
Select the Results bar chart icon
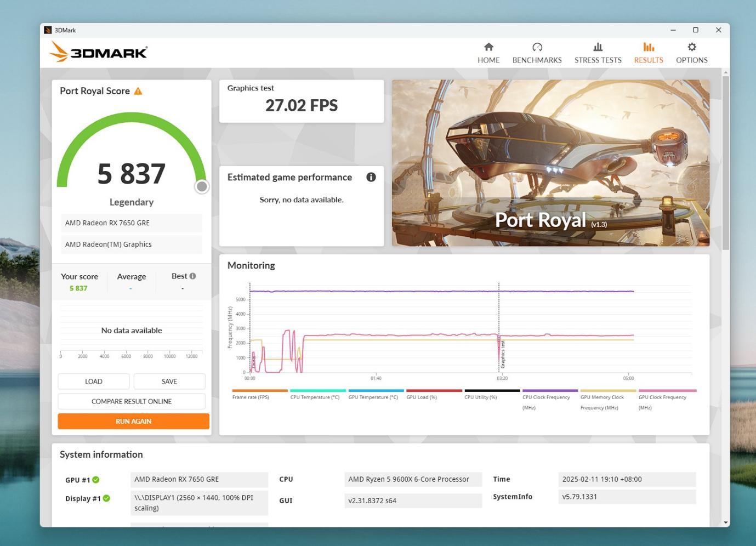[649, 47]
